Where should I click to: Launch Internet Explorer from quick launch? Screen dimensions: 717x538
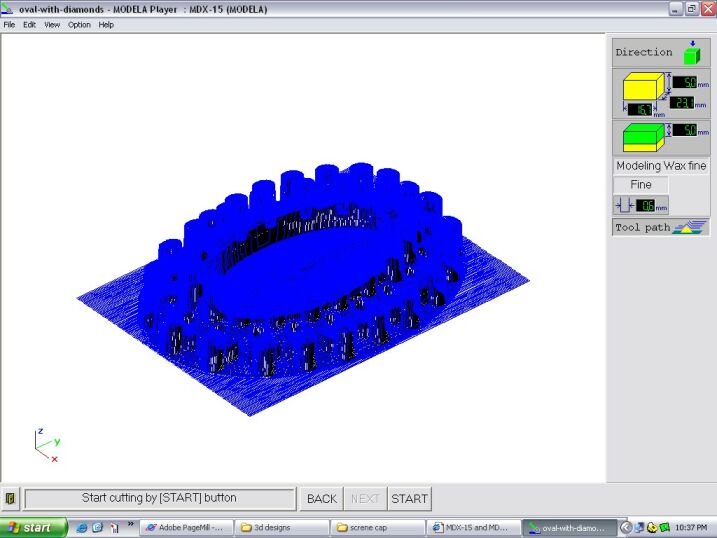(82, 527)
